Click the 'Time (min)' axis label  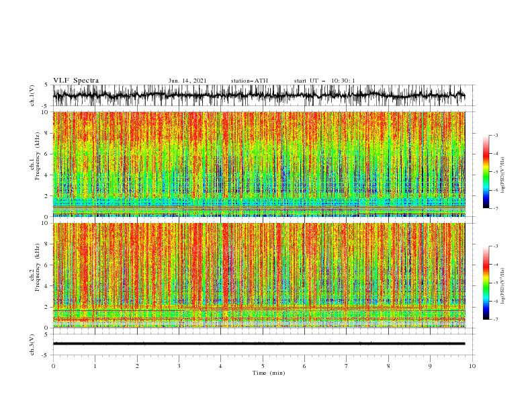click(269, 373)
